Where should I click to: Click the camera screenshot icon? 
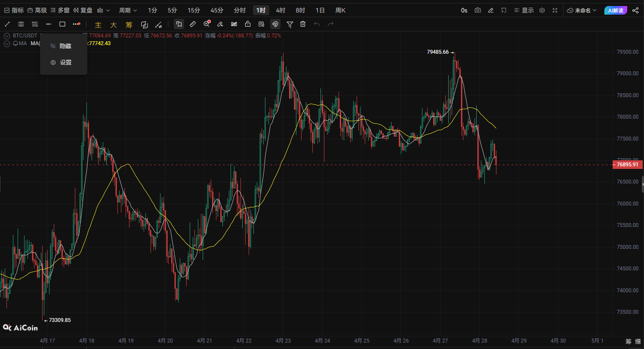[478, 10]
